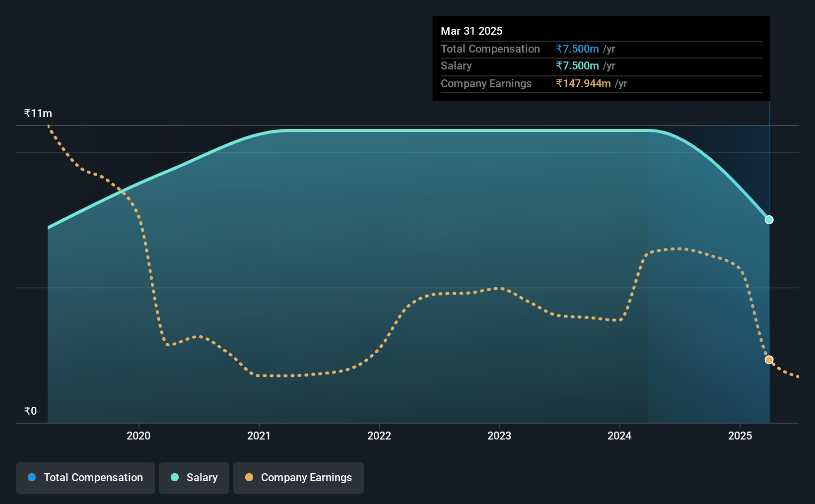815x504 pixels.
Task: Toggle the Salary legend button
Action: tap(194, 478)
